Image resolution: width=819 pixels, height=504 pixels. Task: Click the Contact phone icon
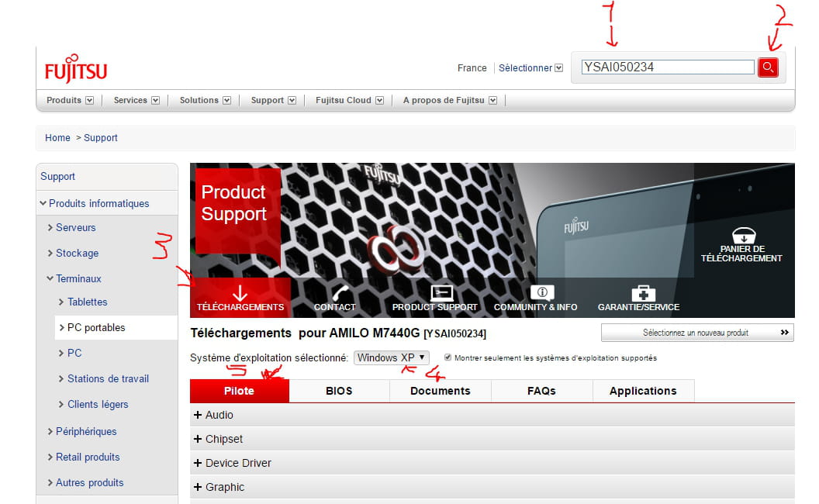click(x=340, y=293)
